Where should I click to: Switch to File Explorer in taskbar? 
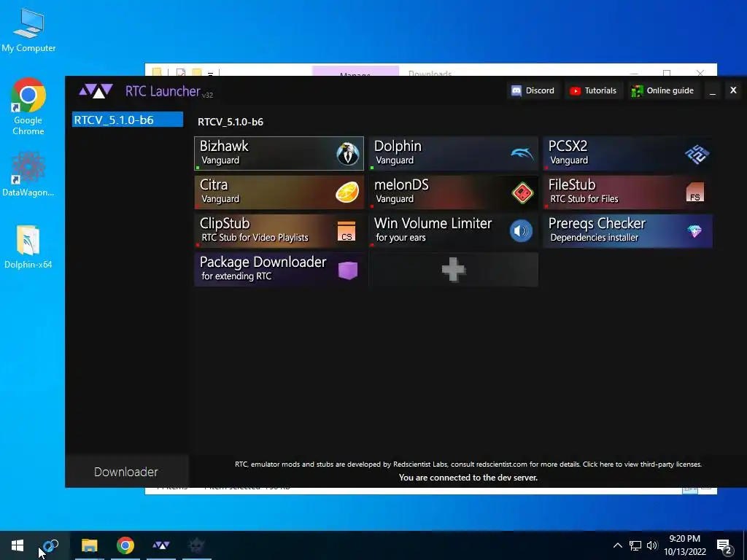(89, 545)
